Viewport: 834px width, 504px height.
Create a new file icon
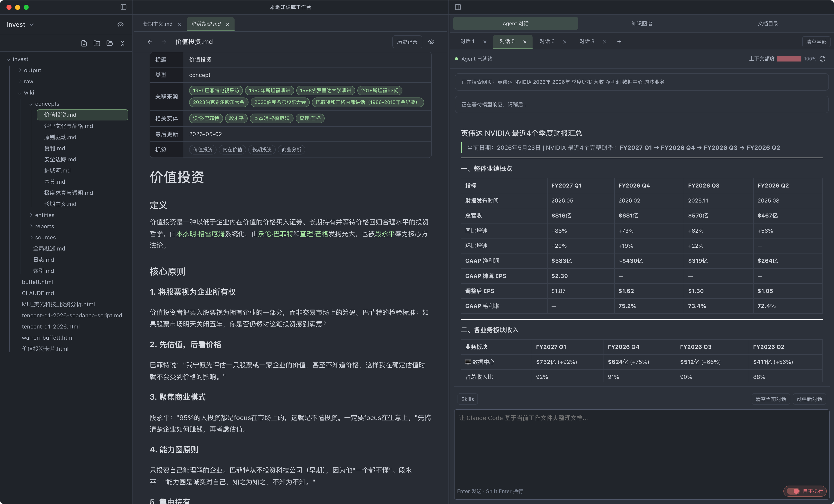(84, 43)
